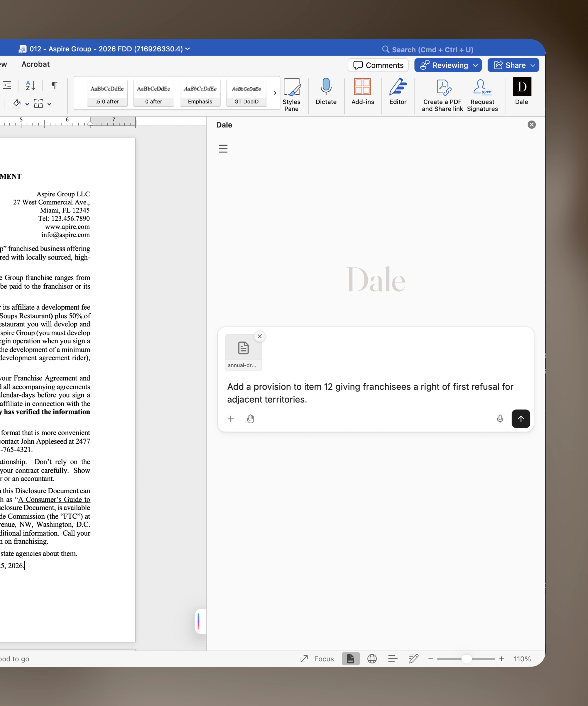This screenshot has width=588, height=706.
Task: Click the right indent marker on ruler
Action: coord(90,123)
